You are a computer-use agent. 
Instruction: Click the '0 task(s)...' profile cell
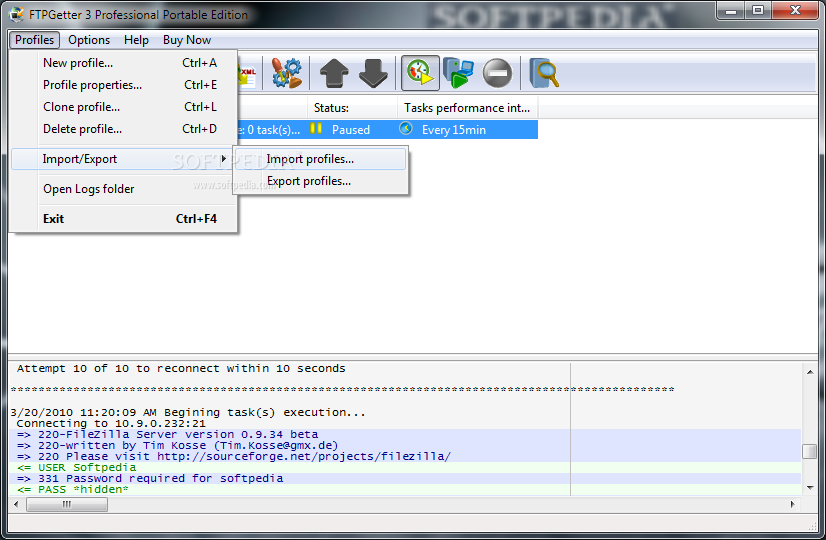click(271, 130)
